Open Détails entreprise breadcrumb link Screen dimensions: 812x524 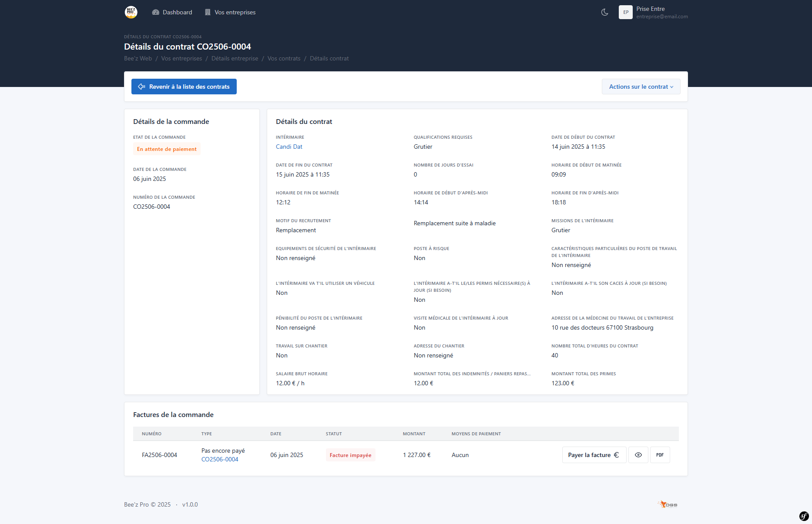[235, 58]
